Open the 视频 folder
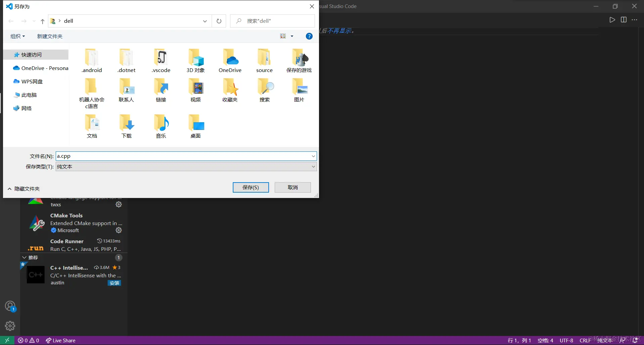This screenshot has width=644, height=345. pyautogui.click(x=196, y=90)
